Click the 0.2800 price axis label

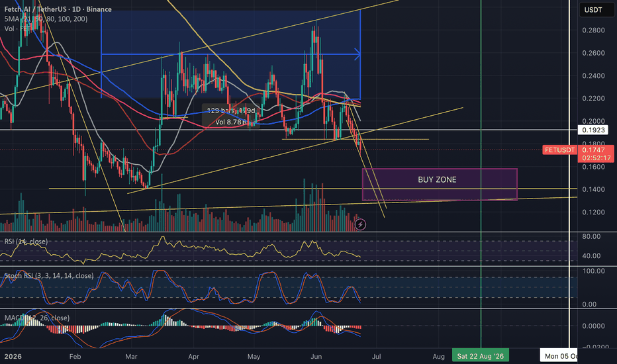pos(593,30)
